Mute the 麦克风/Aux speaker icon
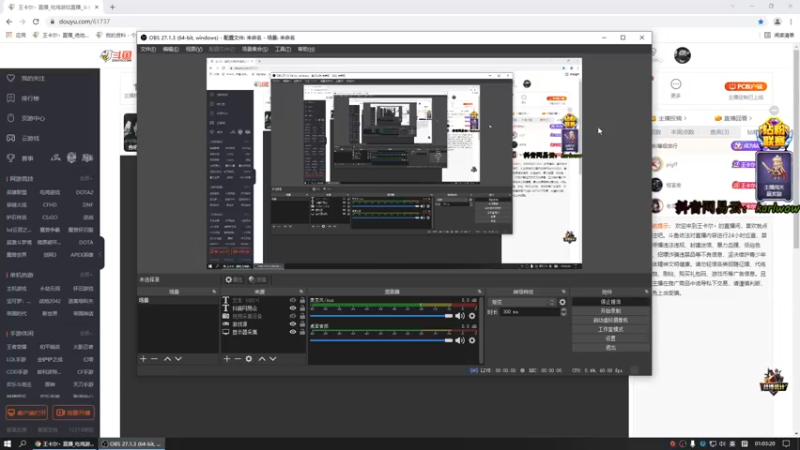The width and height of the screenshot is (800, 450). click(460, 316)
